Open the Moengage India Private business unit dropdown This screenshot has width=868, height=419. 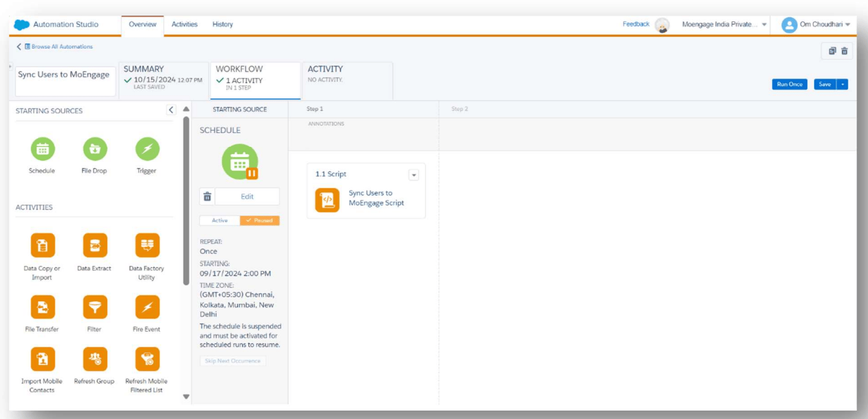click(x=725, y=25)
